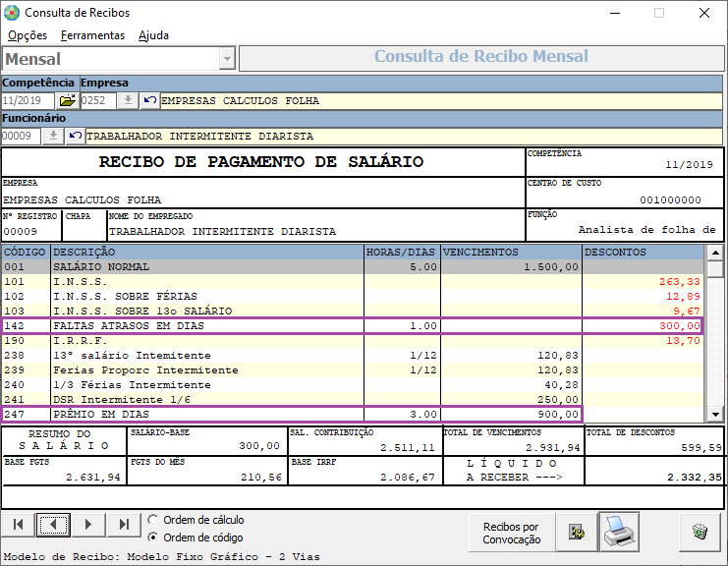The width and height of the screenshot is (728, 566).
Task: Click FGTS do Mês value 210,56
Action: [261, 478]
